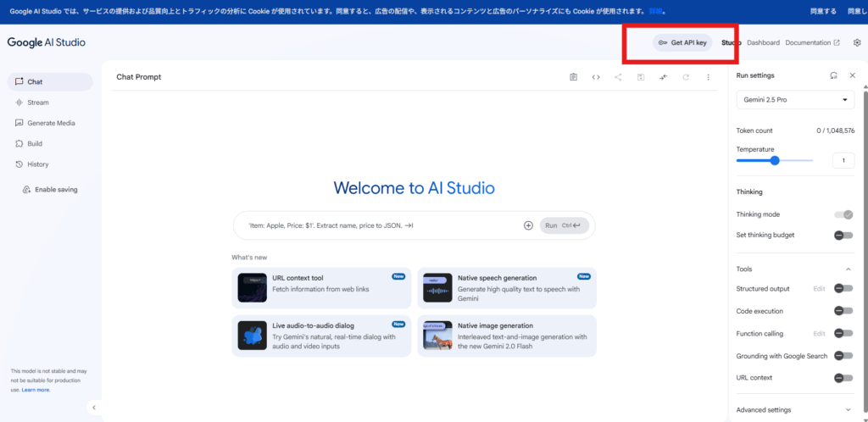Click Enable saving button
The image size is (868, 422).
(x=50, y=189)
